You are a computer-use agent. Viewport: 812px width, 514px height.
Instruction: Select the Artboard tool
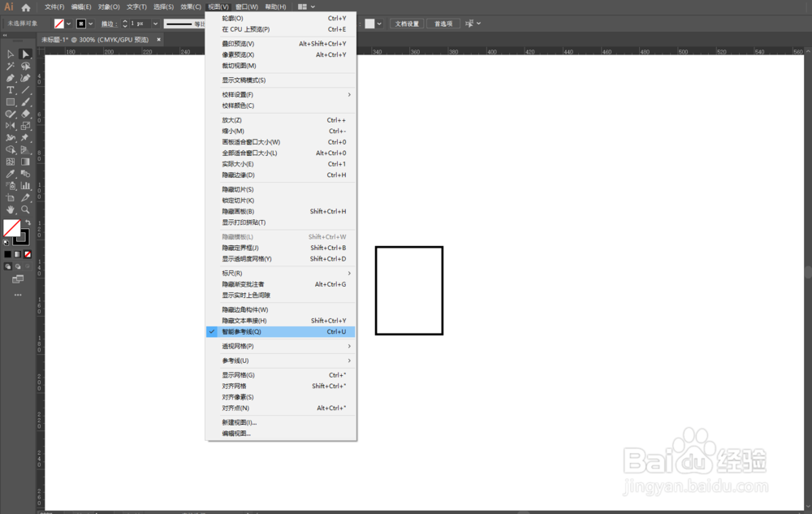coord(11,198)
